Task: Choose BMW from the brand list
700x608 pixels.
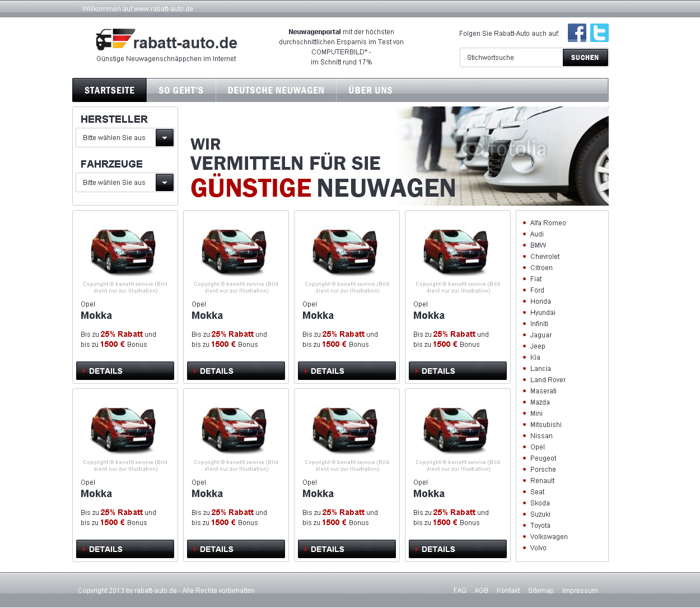Action: [x=538, y=245]
